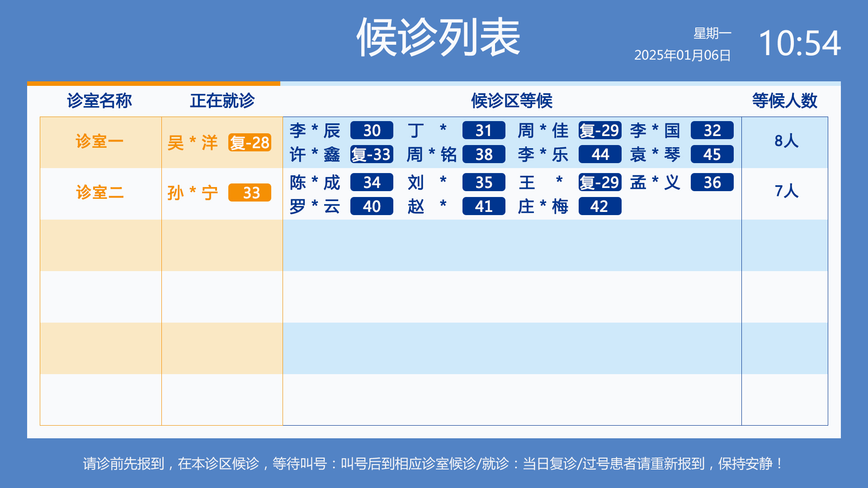Click waiting number badge 38
The height and width of the screenshot is (488, 868).
[x=483, y=155]
